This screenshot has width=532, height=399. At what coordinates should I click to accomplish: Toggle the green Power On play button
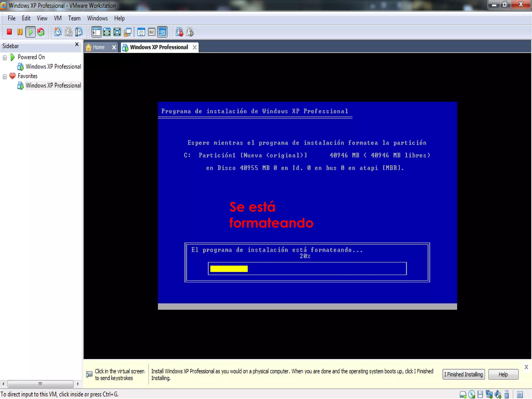coord(31,32)
